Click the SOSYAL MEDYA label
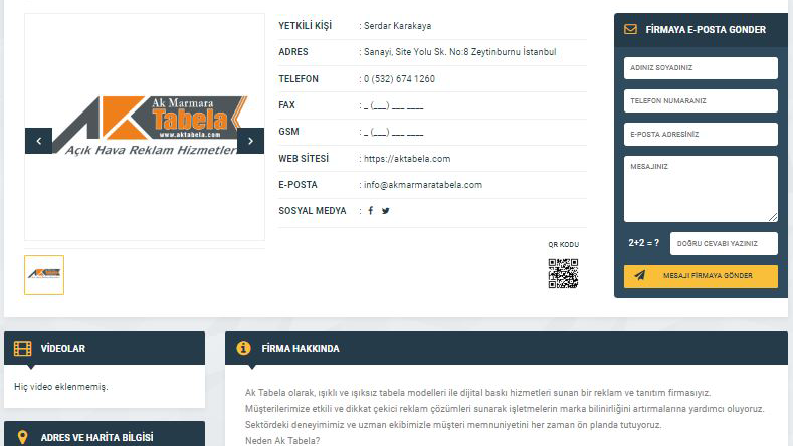This screenshot has width=793, height=446. tap(312, 211)
